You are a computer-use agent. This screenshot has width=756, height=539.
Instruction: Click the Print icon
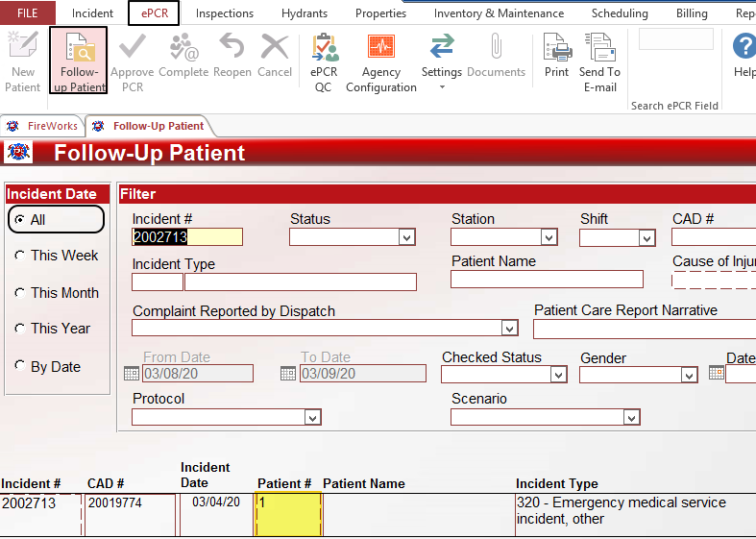tap(557, 47)
